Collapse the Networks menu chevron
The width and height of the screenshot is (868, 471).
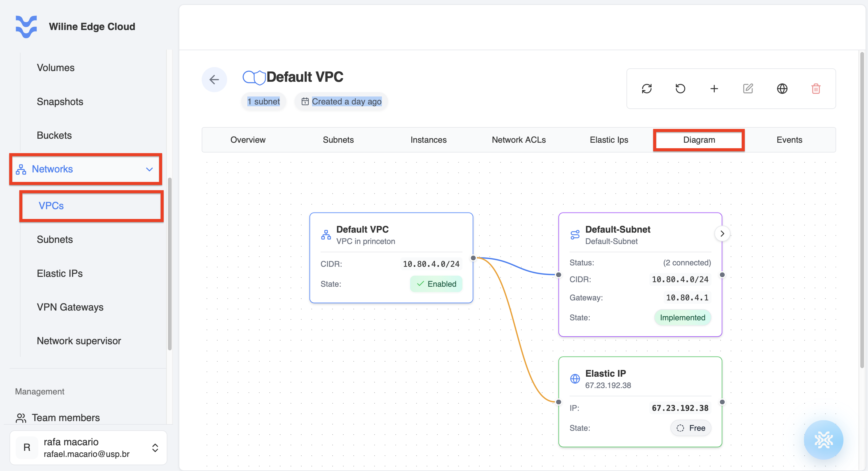click(149, 169)
